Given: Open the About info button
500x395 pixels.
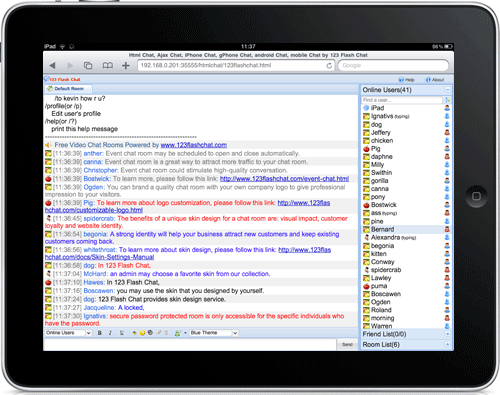Looking at the screenshot, I should pyautogui.click(x=435, y=80).
